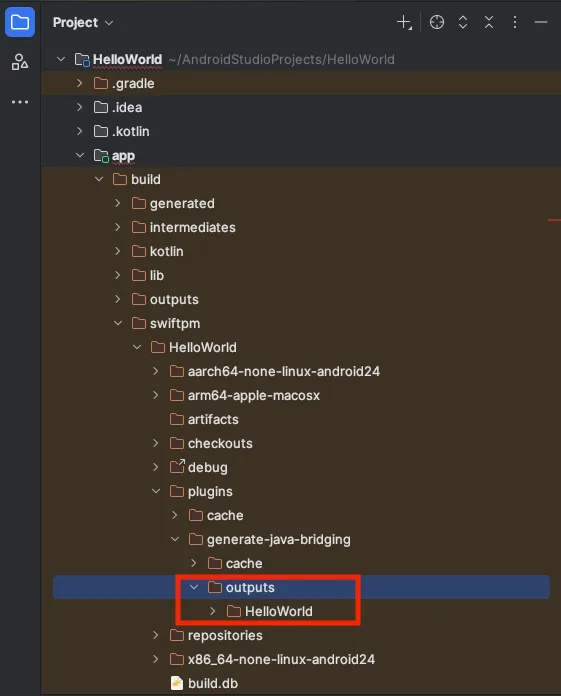
Task: Expand the x86_64-none-linux-android24 folder
Action: [156, 659]
